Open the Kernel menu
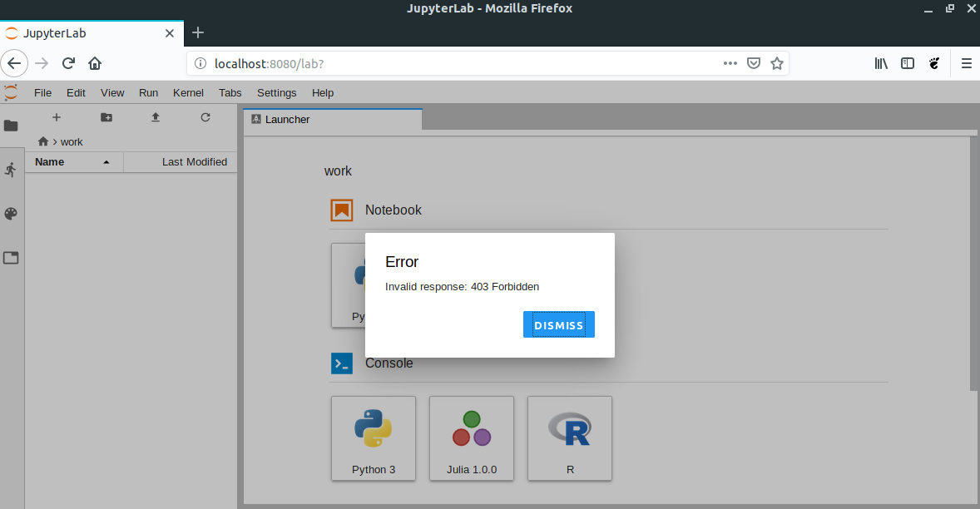The height and width of the screenshot is (509, 980). 188,93
